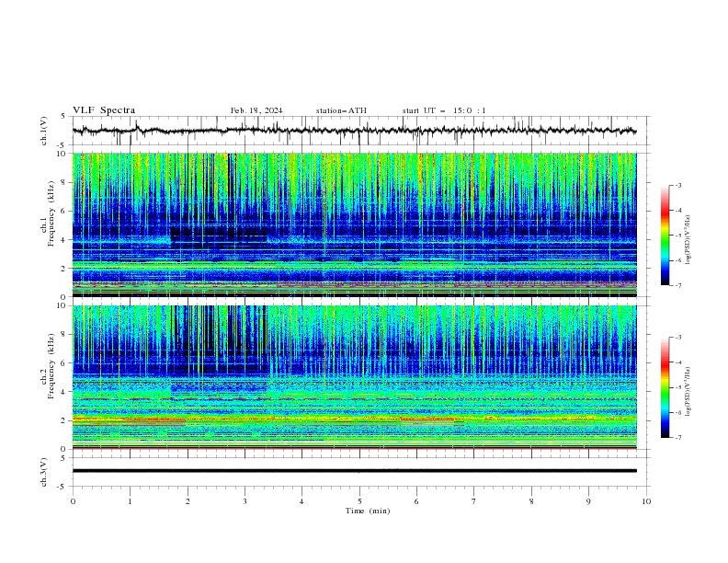Click time axis tick label "5"

pyautogui.click(x=359, y=501)
